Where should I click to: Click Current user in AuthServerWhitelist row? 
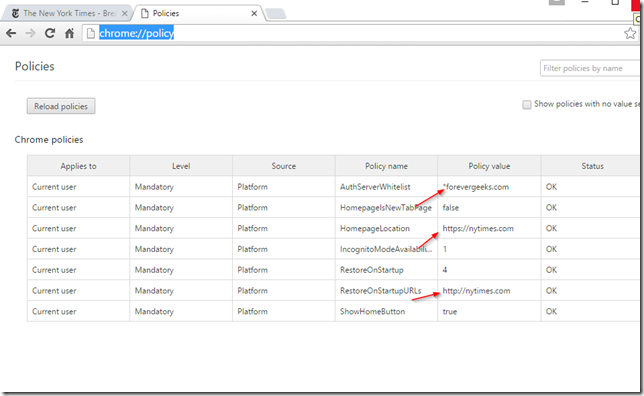pyautogui.click(x=54, y=187)
